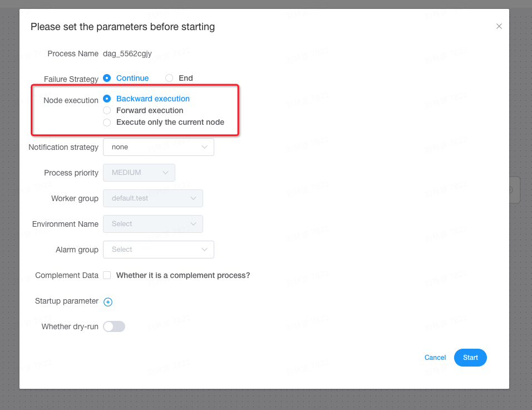Image resolution: width=532 pixels, height=410 pixels.
Task: Open the Notification strategy combo box showing none
Action: tap(159, 147)
